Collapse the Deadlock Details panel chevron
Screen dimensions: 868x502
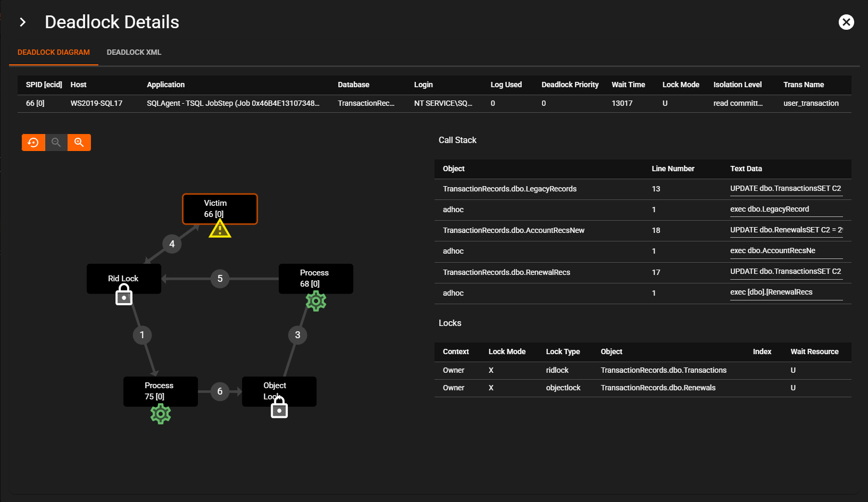tap(22, 22)
